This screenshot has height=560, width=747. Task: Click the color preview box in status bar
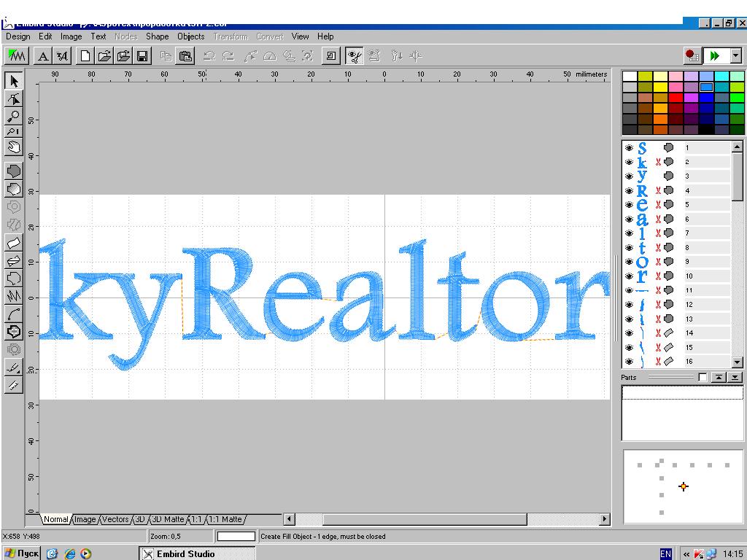point(236,536)
